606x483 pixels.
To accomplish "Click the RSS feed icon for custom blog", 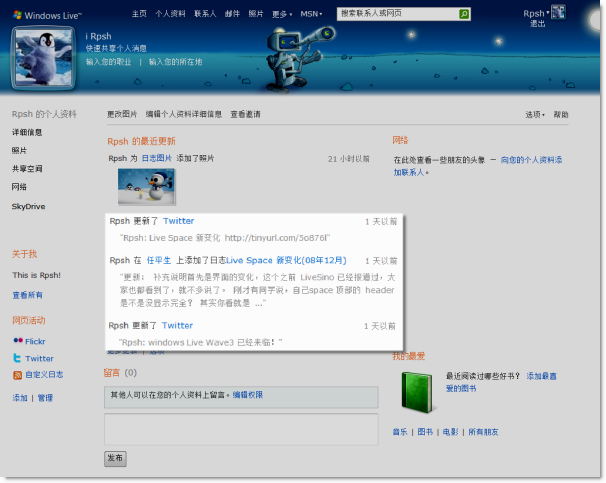I will click(17, 375).
